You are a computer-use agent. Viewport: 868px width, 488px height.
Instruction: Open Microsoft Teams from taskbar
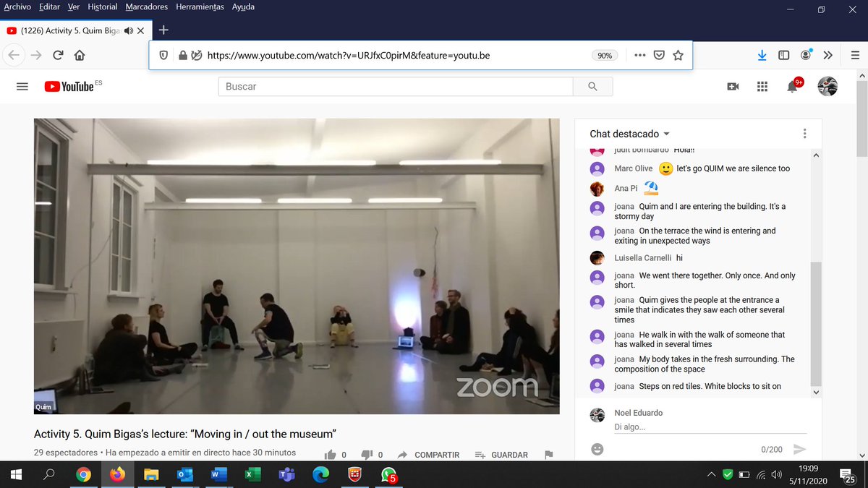click(286, 475)
